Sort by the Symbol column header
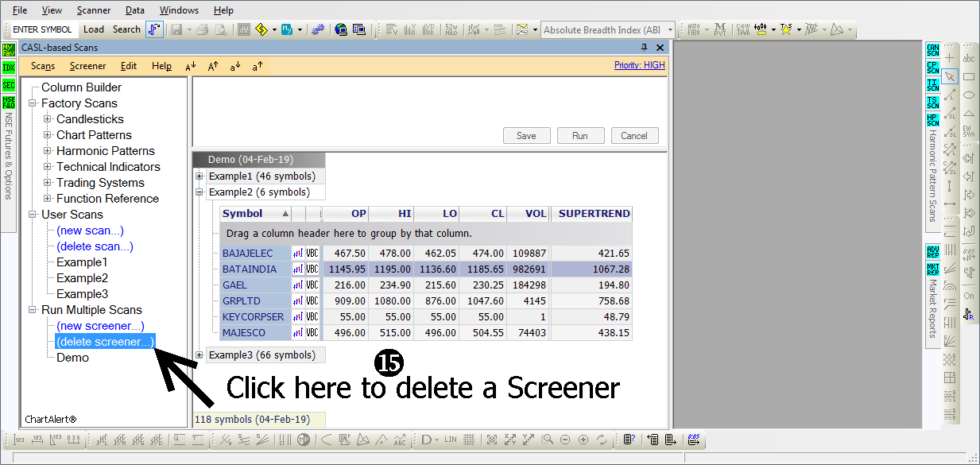 pyautogui.click(x=255, y=214)
